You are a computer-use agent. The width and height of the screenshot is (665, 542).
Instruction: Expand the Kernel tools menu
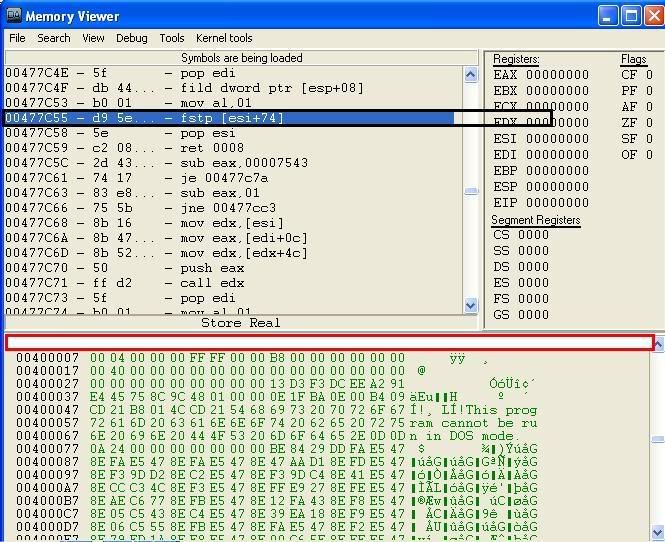[224, 38]
